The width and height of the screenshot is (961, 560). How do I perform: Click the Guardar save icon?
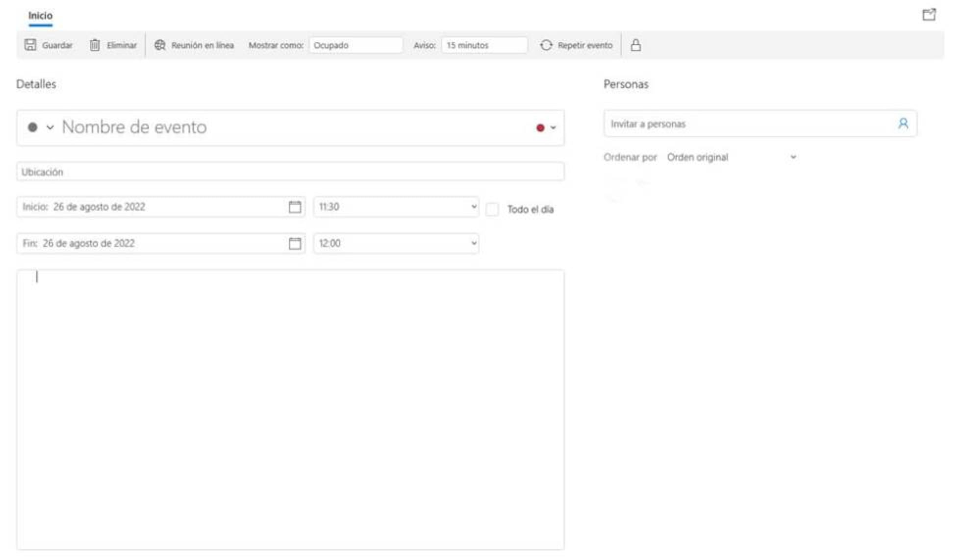[x=30, y=45]
